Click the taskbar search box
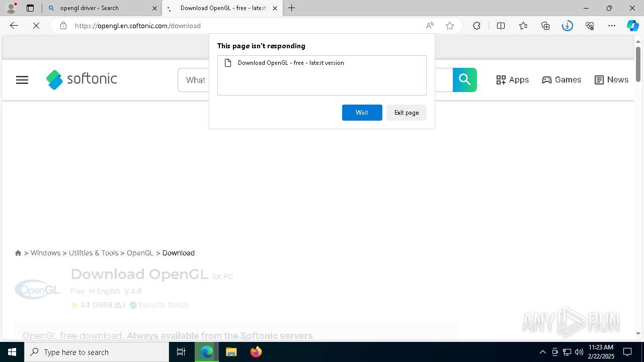Viewport: 644px width, 362px height. tap(97, 352)
